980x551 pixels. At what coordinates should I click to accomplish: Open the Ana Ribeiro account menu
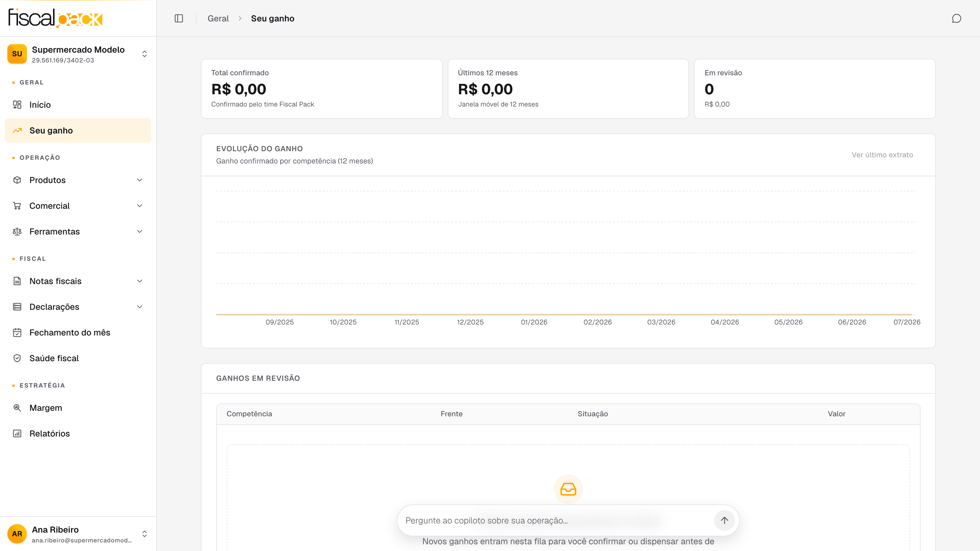pyautogui.click(x=78, y=534)
